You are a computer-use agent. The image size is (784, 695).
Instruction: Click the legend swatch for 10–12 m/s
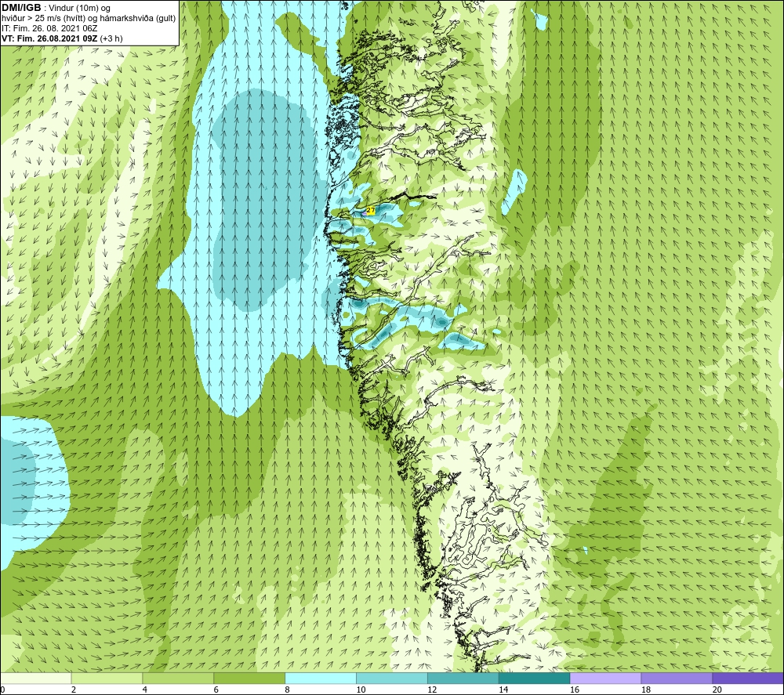click(x=392, y=678)
